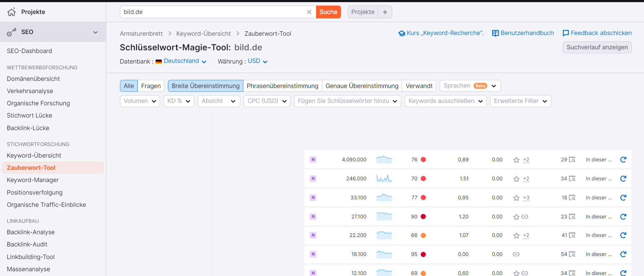This screenshot has width=644, height=276.
Task: Open Verkehrsanalyse in sidebar
Action: (x=30, y=91)
